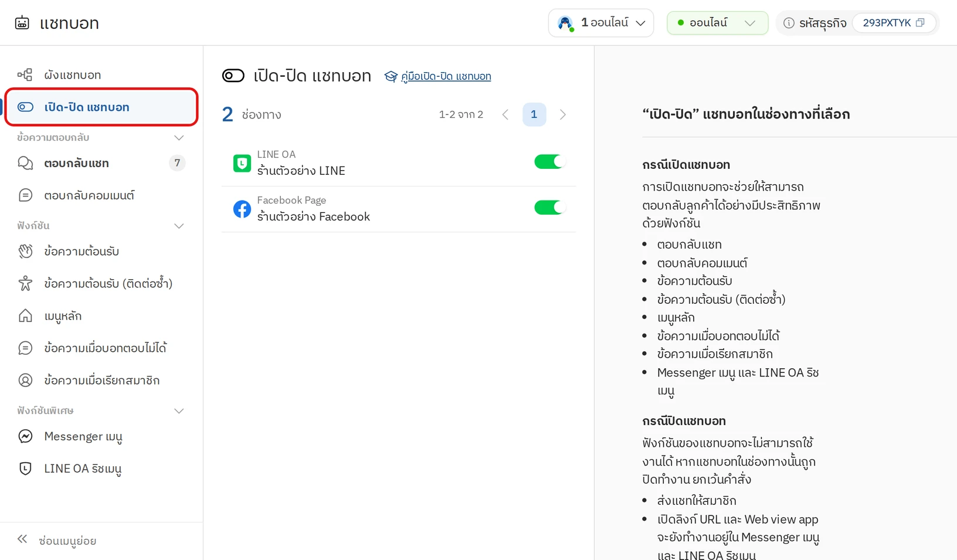
Task: Toggle chatbot for ร้านตัวอย่าง Facebook
Action: pos(549,208)
